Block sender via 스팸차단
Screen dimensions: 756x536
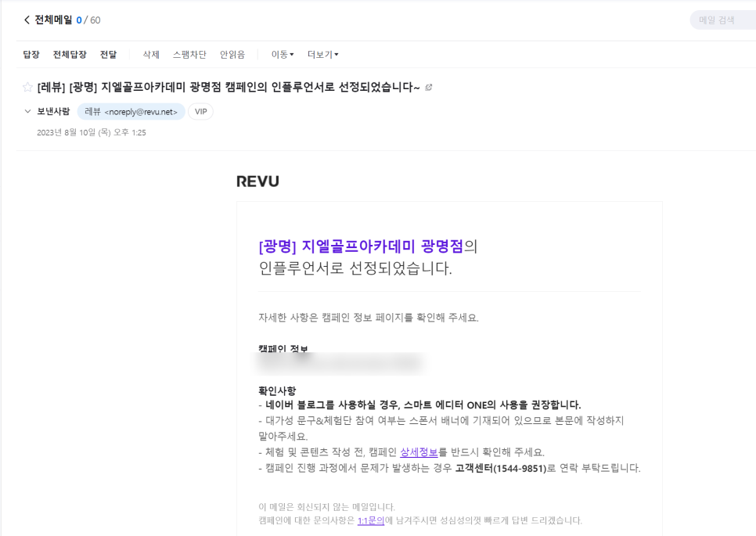click(189, 55)
